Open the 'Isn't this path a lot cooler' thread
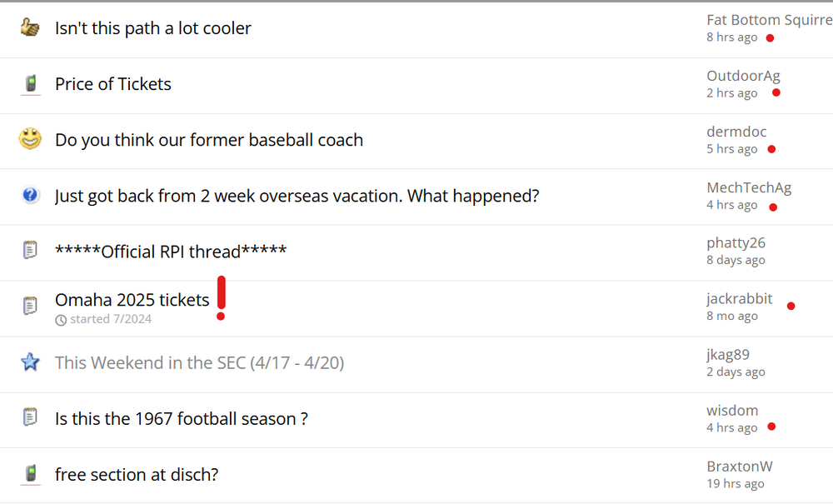 tap(152, 28)
